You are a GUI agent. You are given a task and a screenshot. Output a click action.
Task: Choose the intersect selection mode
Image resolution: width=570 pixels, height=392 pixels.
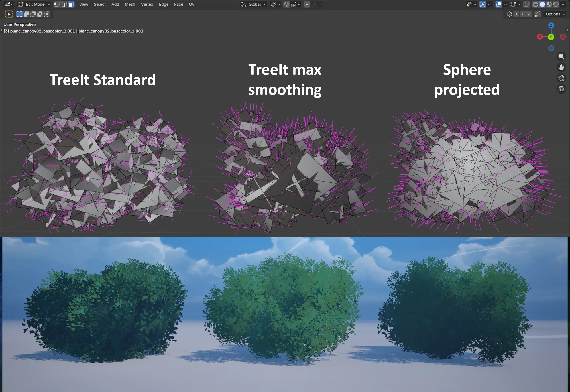47,14
